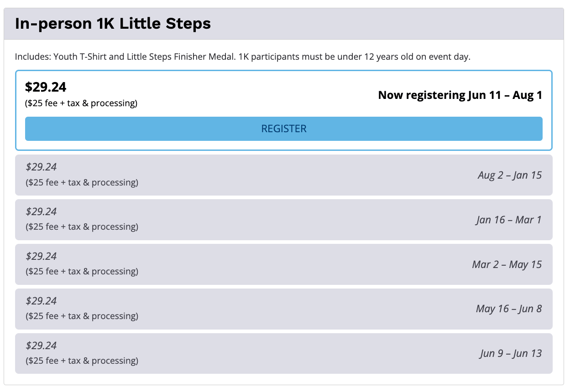Click fee breakdown text under bold price
The height and width of the screenshot is (392, 570).
(x=81, y=103)
